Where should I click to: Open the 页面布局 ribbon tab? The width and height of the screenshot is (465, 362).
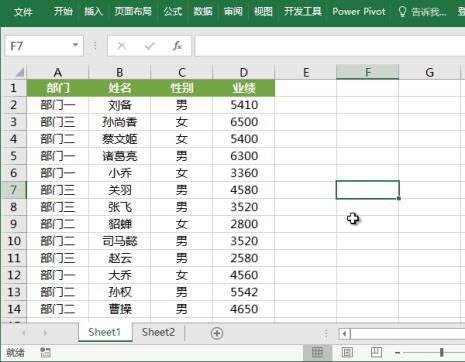point(133,12)
